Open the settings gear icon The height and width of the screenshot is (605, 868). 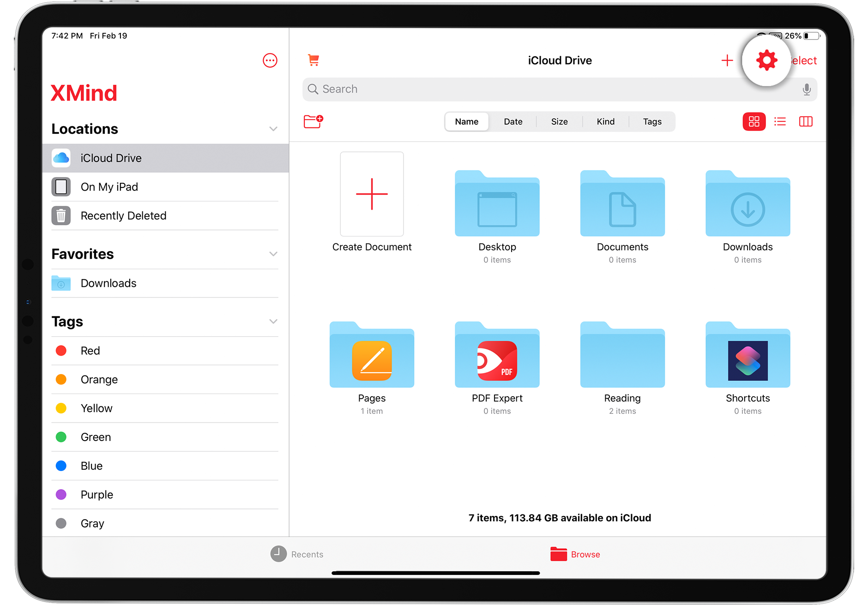[766, 60]
